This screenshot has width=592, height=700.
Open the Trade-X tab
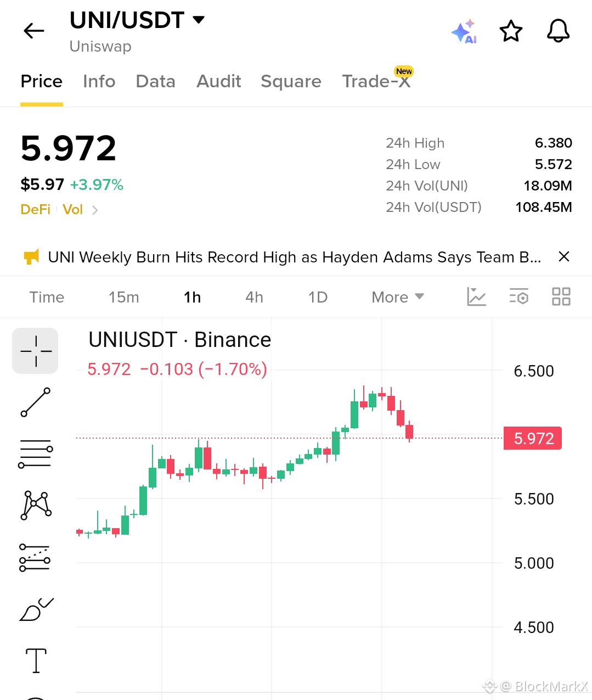376,81
